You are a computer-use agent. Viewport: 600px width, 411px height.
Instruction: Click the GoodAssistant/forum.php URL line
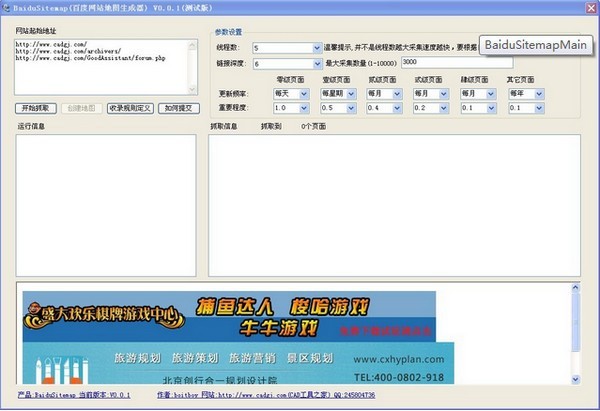(x=90, y=58)
